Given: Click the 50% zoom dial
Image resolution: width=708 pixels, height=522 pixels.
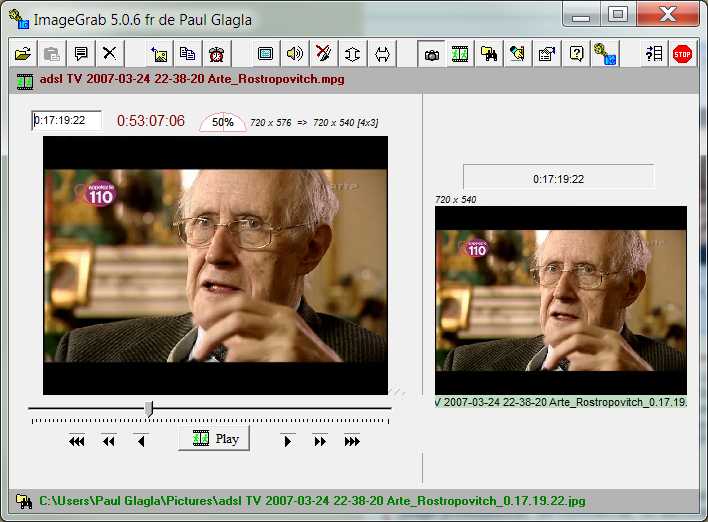Looking at the screenshot, I should click(x=223, y=122).
